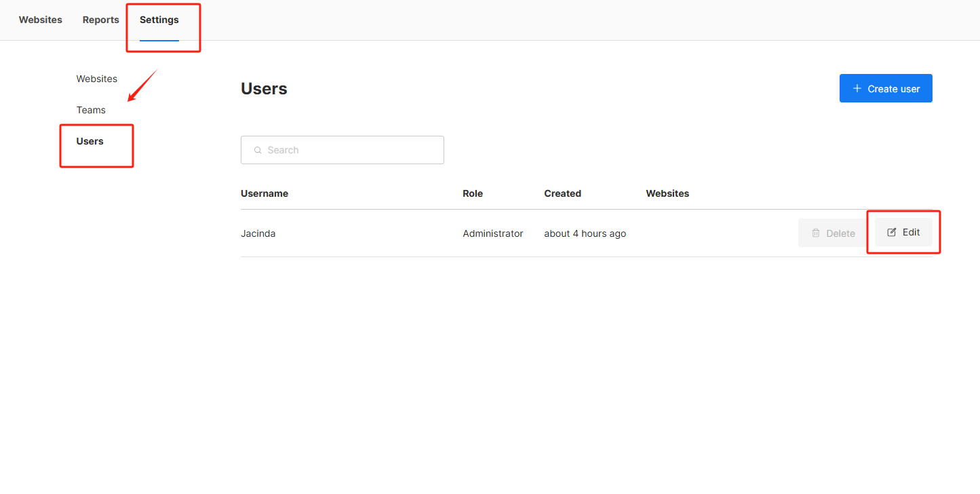Focus the Search users field
The image size is (980, 494).
pos(342,150)
